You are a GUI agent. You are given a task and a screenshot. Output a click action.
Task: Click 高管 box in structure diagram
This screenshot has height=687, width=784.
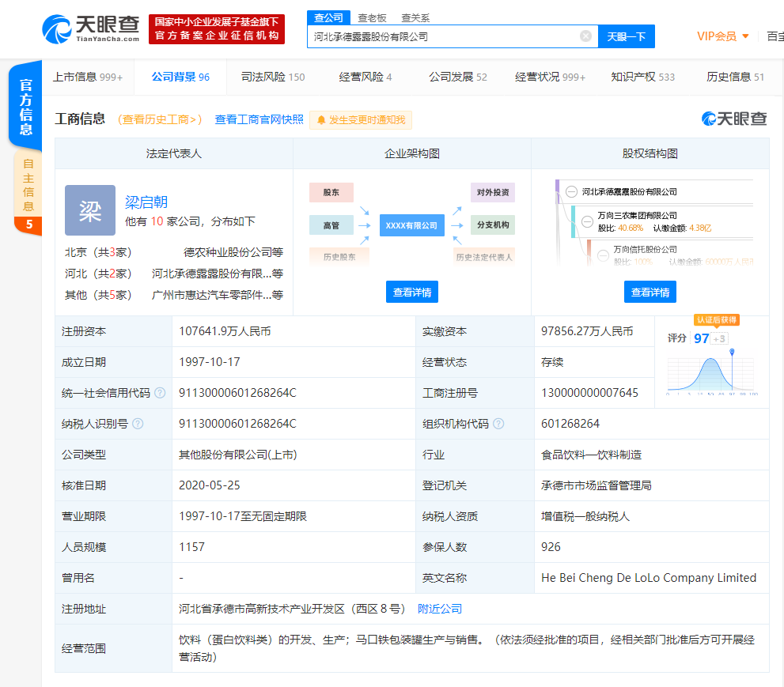coord(331,225)
